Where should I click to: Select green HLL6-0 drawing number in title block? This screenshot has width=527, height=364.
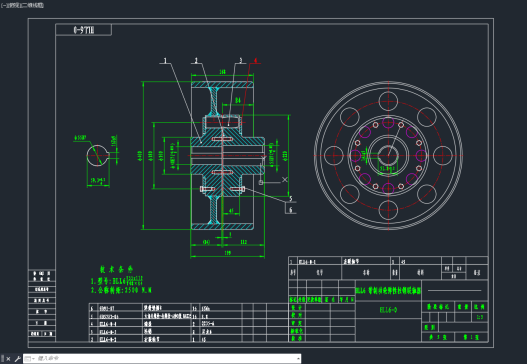coord(389,310)
